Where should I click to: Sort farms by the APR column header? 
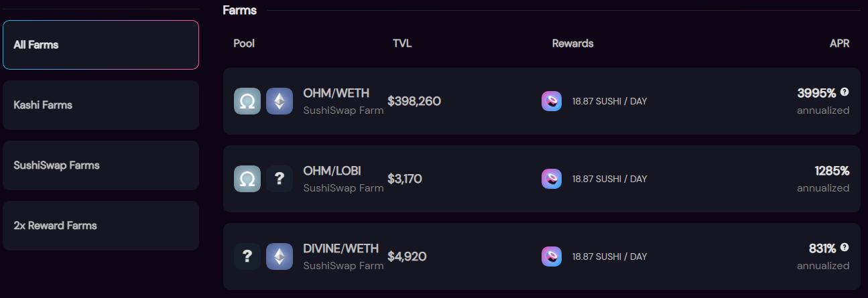[839, 44]
